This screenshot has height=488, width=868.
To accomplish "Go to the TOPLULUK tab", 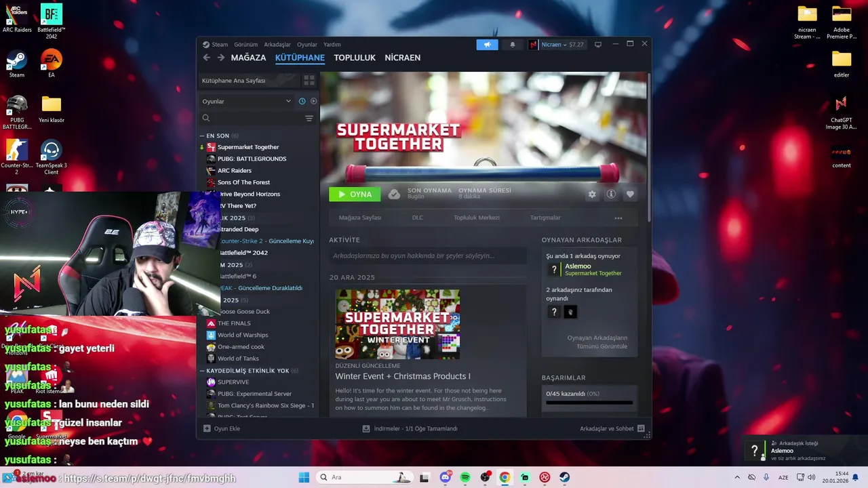I will tap(355, 58).
